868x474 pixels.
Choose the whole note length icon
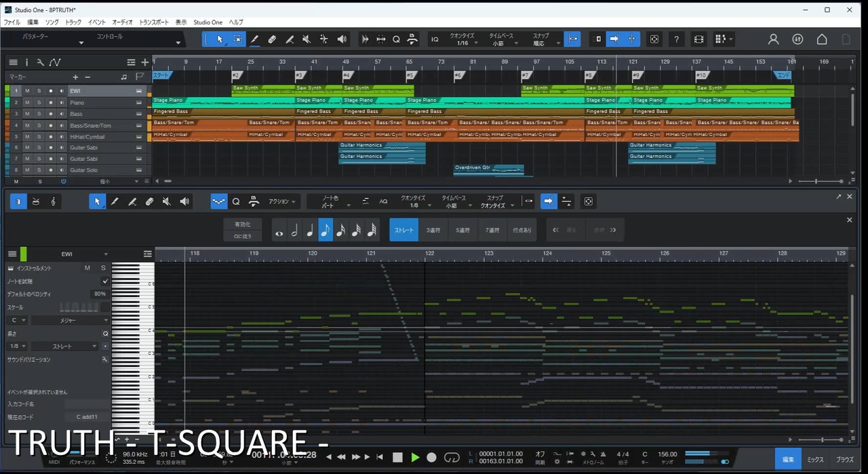tap(279, 231)
